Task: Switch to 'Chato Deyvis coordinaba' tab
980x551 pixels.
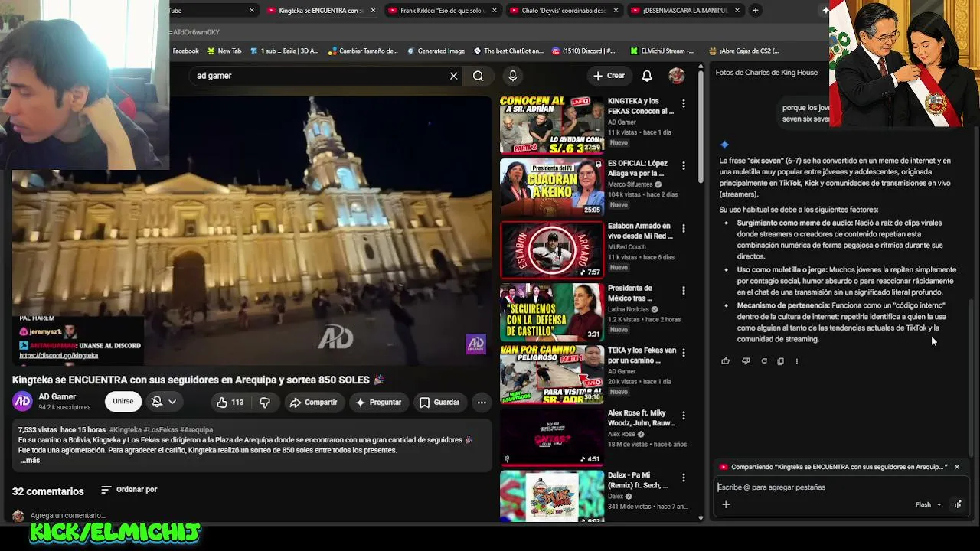Action: coord(563,10)
